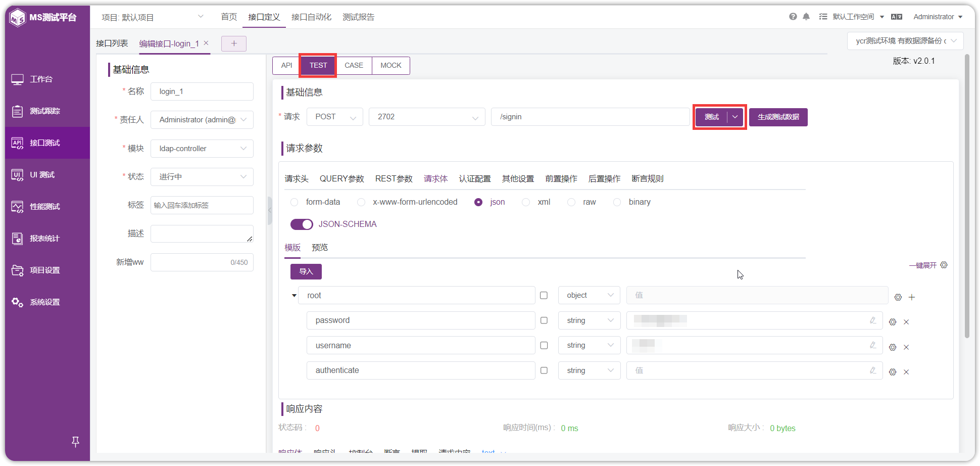980x466 pixels.
Task: Edit the password value with pencil icon
Action: coord(872,320)
